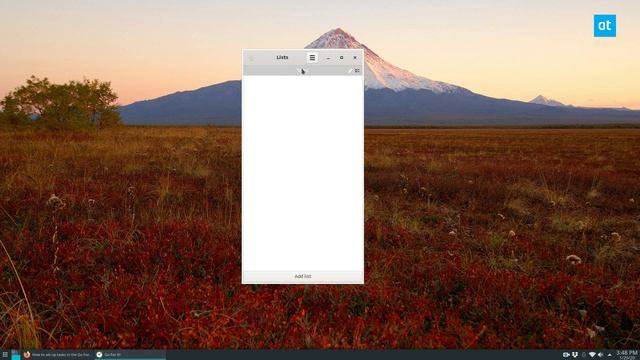Switch to the Firefox taskbar window
640x360 pixels.
[x=58, y=355]
